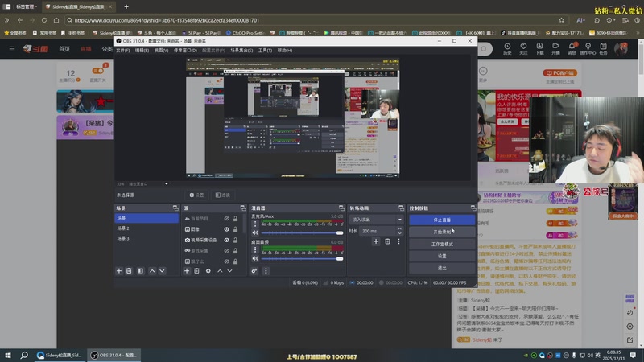Screen dimensions: 644x362
Task: Show the hidden first source in the list
Action: tap(227, 219)
